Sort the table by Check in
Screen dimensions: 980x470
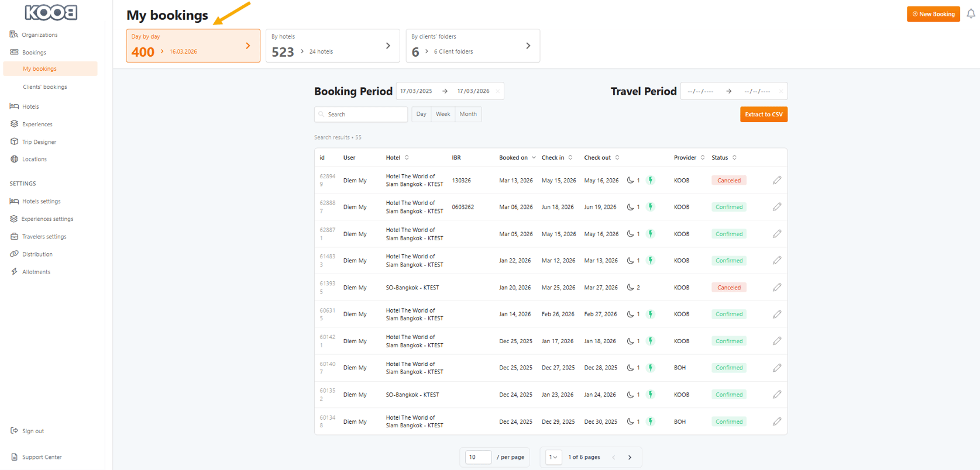tap(570, 158)
